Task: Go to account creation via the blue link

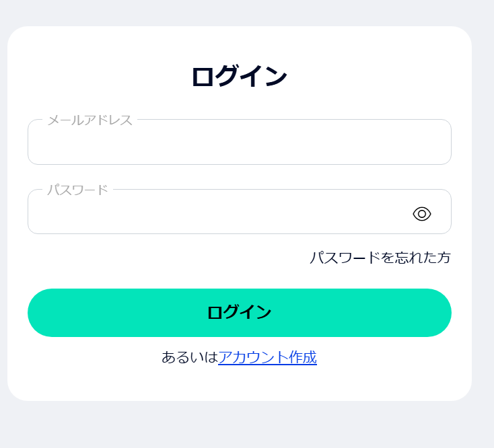Action: coord(267,357)
